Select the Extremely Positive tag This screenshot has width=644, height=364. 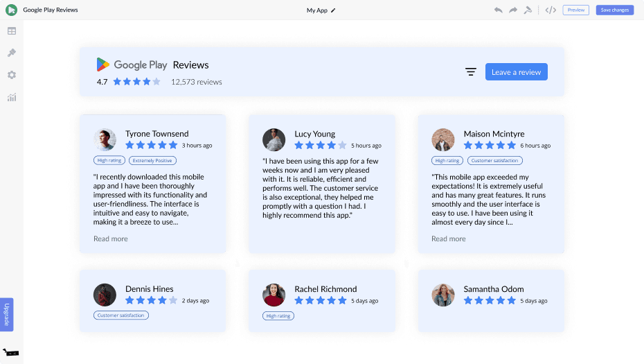pos(152,160)
